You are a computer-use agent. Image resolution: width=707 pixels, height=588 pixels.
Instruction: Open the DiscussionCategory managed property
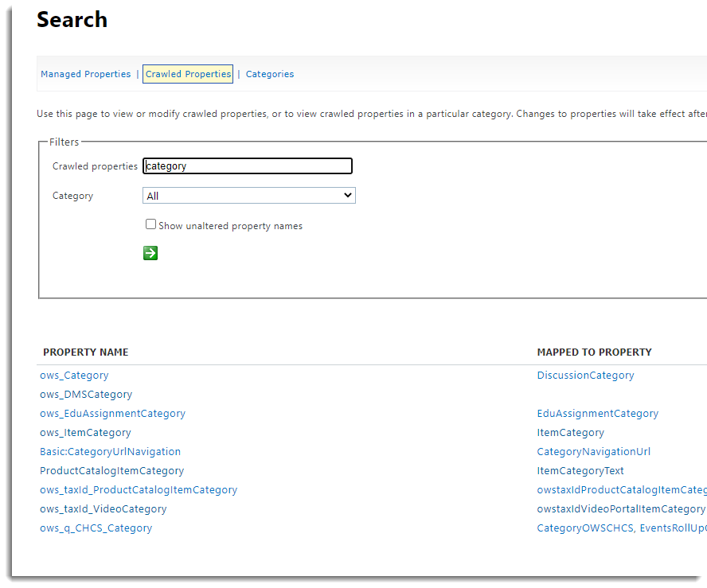coord(586,376)
